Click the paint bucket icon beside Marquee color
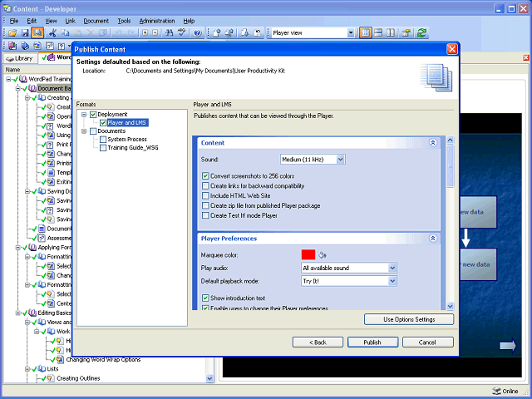The width and height of the screenshot is (532, 399). coord(323,255)
